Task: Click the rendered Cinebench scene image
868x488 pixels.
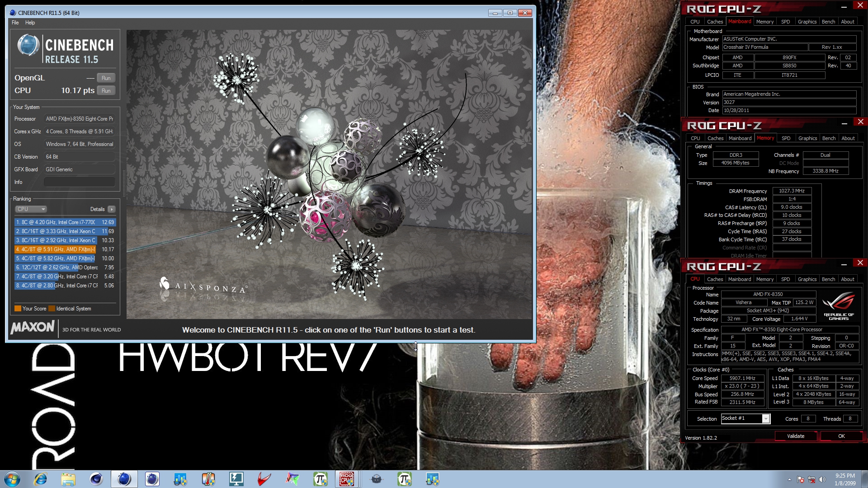Action: click(x=329, y=174)
